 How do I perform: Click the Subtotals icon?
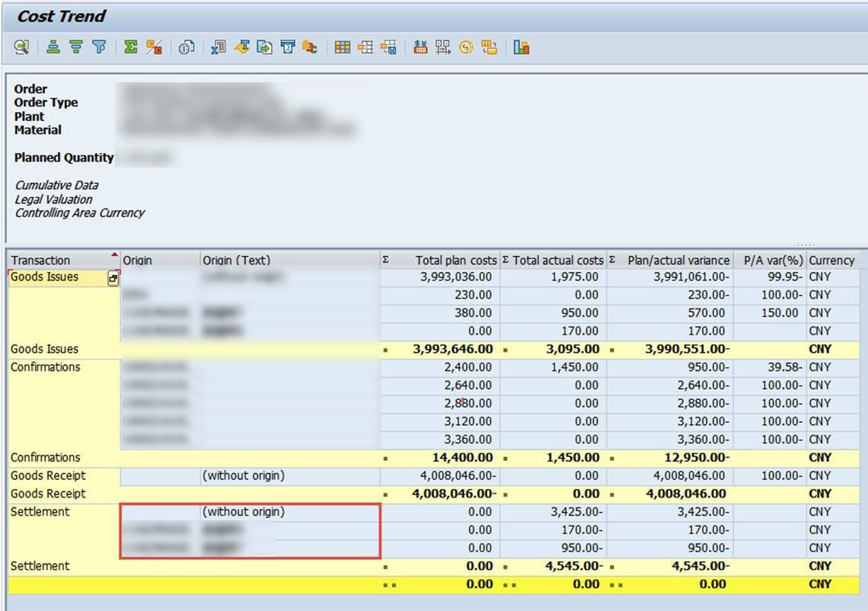coord(154,48)
